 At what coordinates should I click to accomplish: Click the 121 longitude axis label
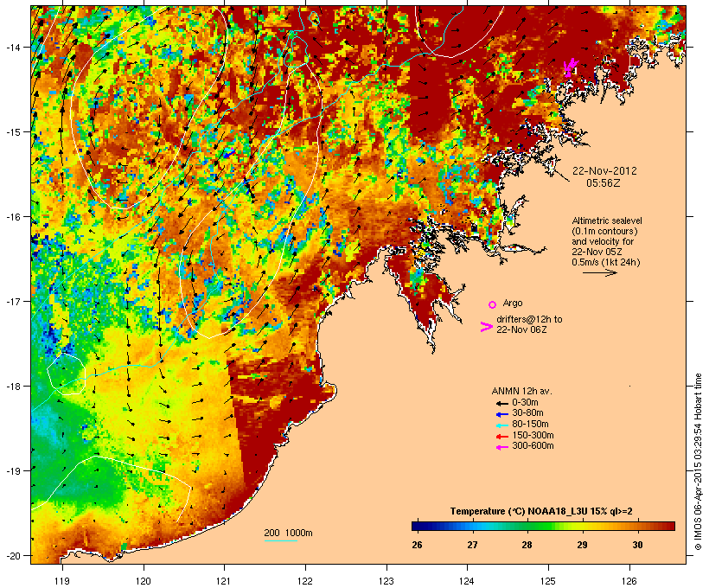224,581
